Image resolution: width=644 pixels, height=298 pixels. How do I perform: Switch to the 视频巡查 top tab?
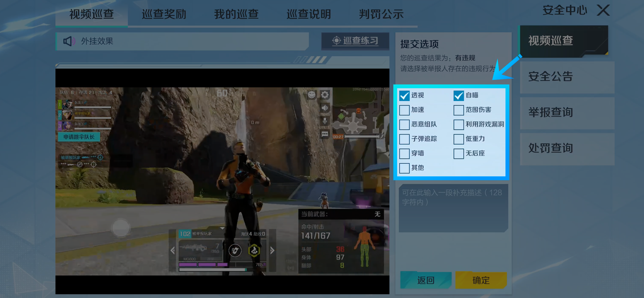click(x=92, y=14)
